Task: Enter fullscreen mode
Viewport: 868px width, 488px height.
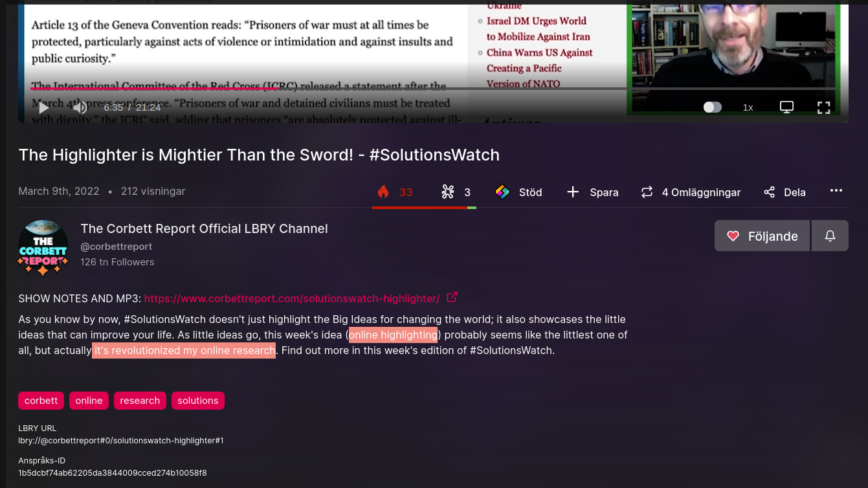Action: coord(823,107)
